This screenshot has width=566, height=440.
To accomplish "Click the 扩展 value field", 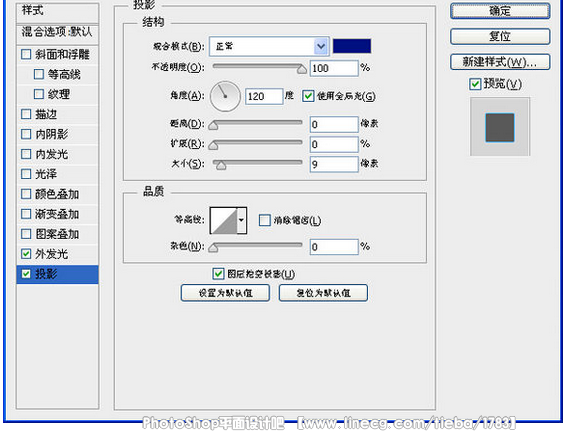I will click(334, 144).
